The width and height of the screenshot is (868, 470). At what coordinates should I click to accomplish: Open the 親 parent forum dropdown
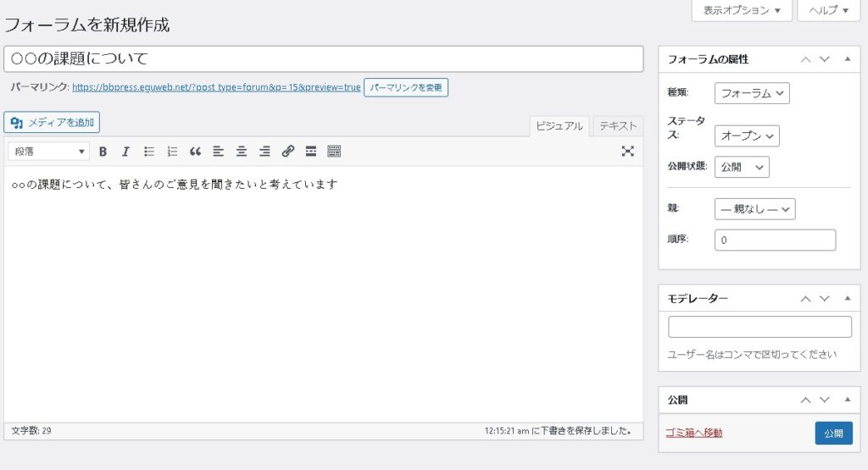click(754, 208)
